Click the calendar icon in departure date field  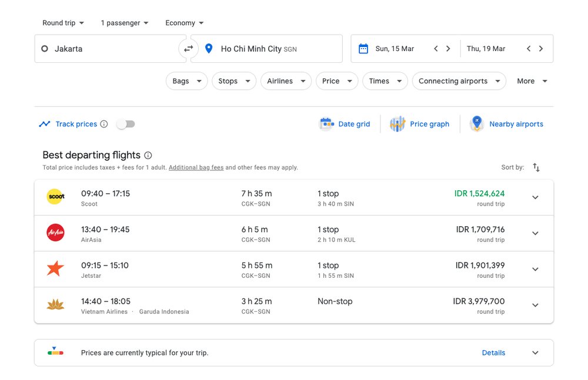363,49
